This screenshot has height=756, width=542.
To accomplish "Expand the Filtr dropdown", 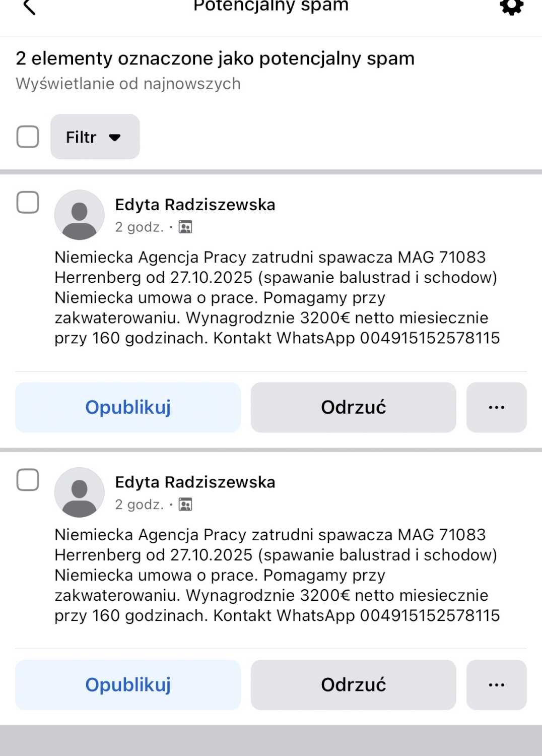I will [x=95, y=137].
